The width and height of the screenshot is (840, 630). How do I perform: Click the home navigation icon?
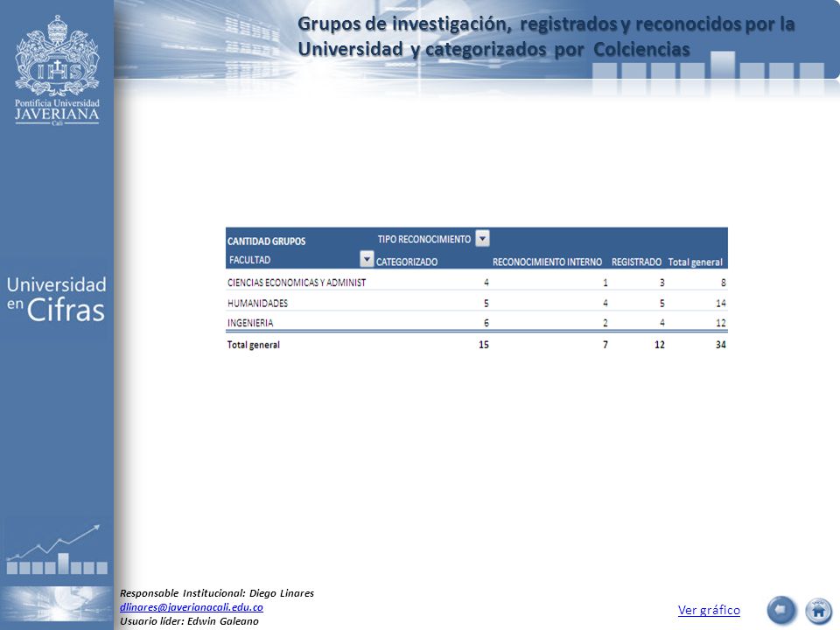point(819,611)
